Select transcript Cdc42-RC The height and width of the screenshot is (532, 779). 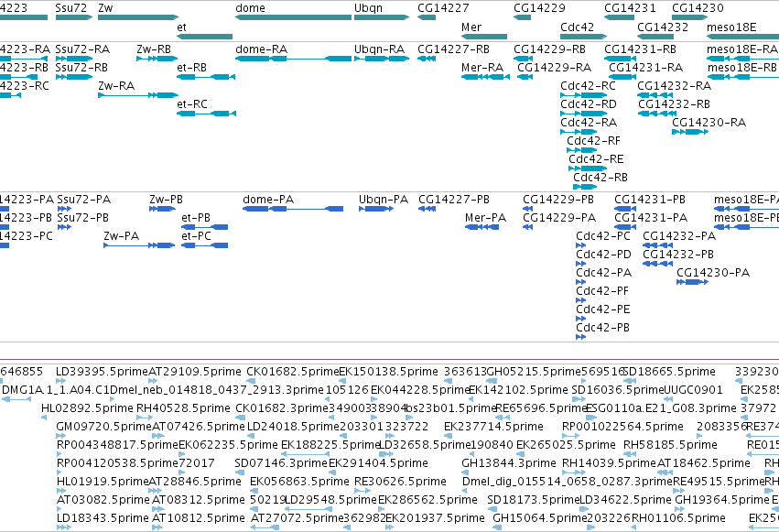tap(584, 95)
